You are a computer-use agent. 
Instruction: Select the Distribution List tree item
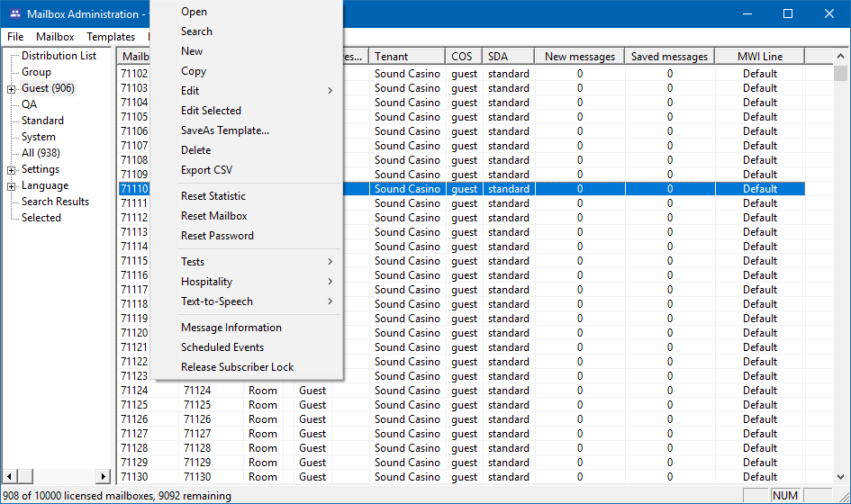[x=59, y=56]
